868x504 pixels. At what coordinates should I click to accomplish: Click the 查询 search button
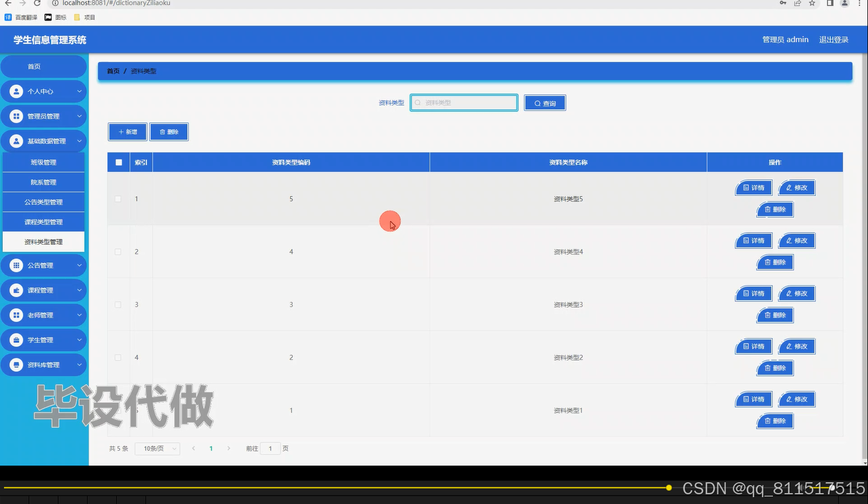pyautogui.click(x=545, y=103)
